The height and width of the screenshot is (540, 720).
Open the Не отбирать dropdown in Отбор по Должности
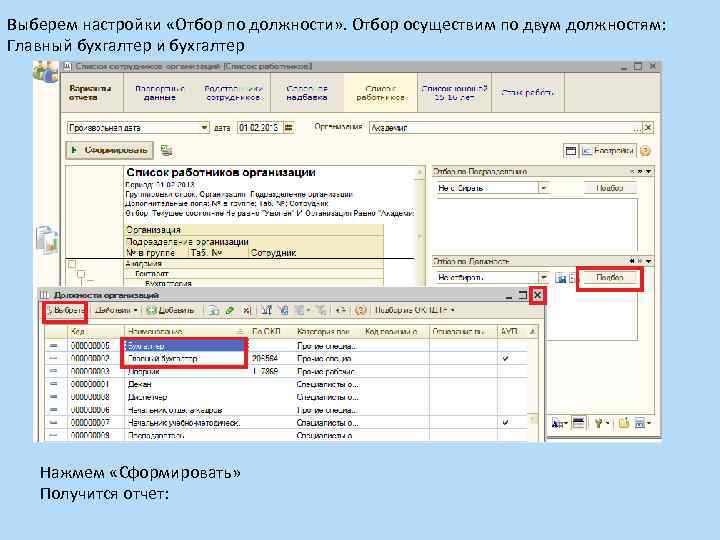[543, 277]
